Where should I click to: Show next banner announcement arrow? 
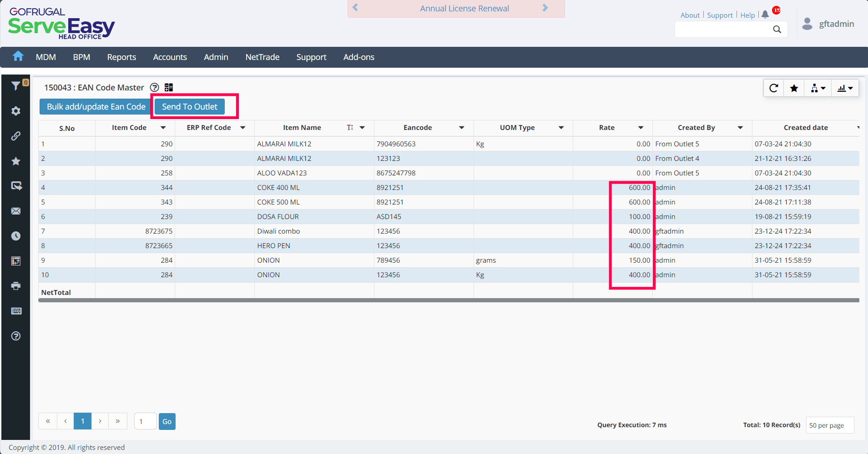coord(545,8)
